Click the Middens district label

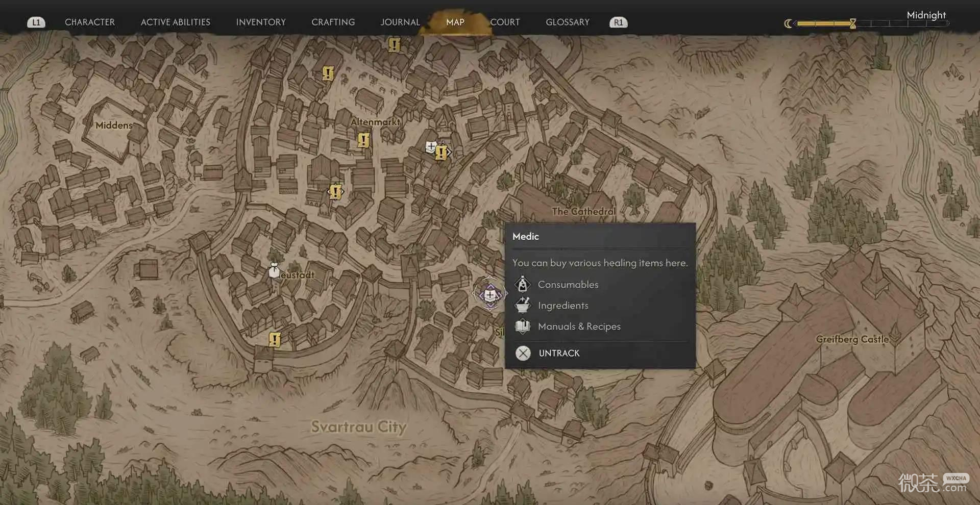click(x=114, y=125)
